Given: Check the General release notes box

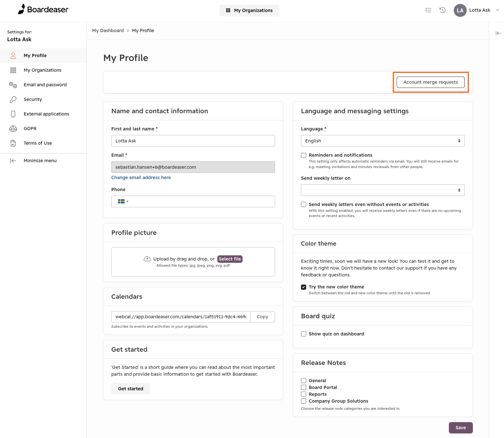Looking at the screenshot, I should (x=304, y=381).
